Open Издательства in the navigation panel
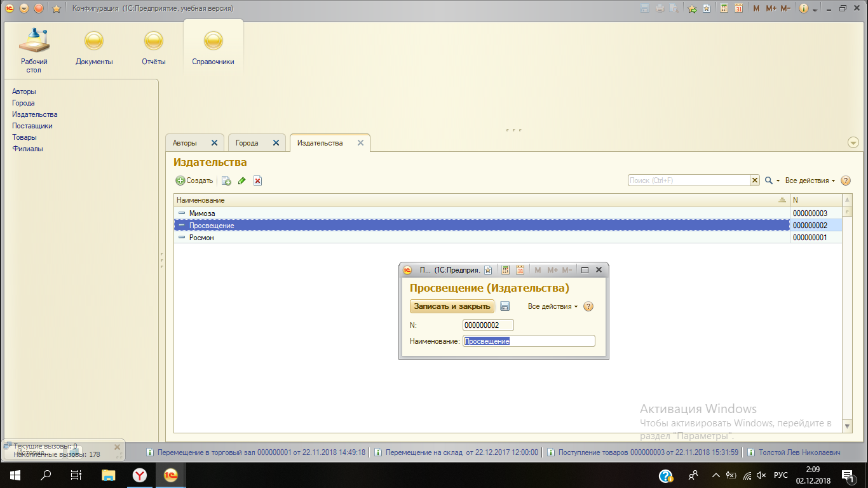This screenshot has height=488, width=868. [x=35, y=114]
